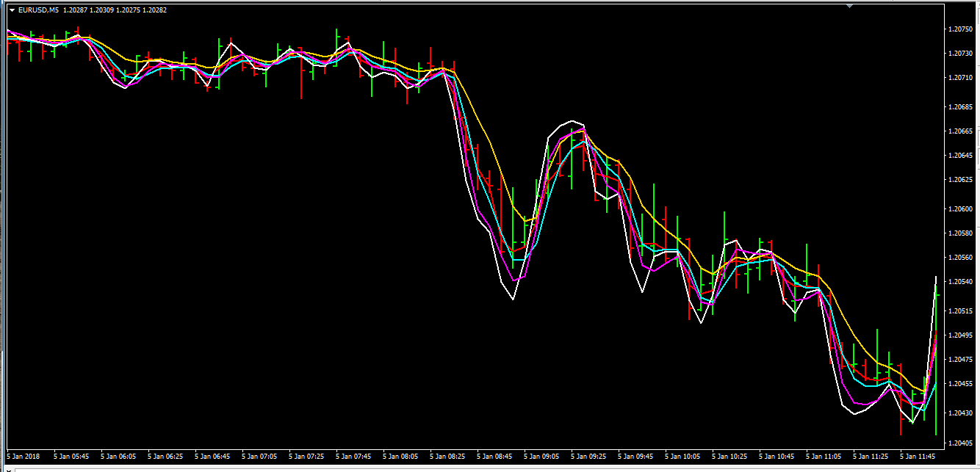This screenshot has height=472, width=980.
Task: Click the 1.20625 price scale label
Action: pyautogui.click(x=960, y=180)
